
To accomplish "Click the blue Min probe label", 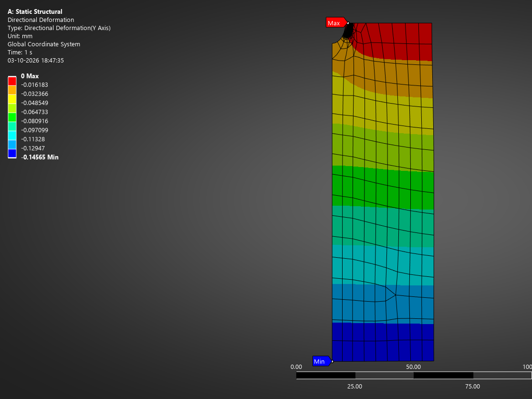I will pyautogui.click(x=321, y=361).
